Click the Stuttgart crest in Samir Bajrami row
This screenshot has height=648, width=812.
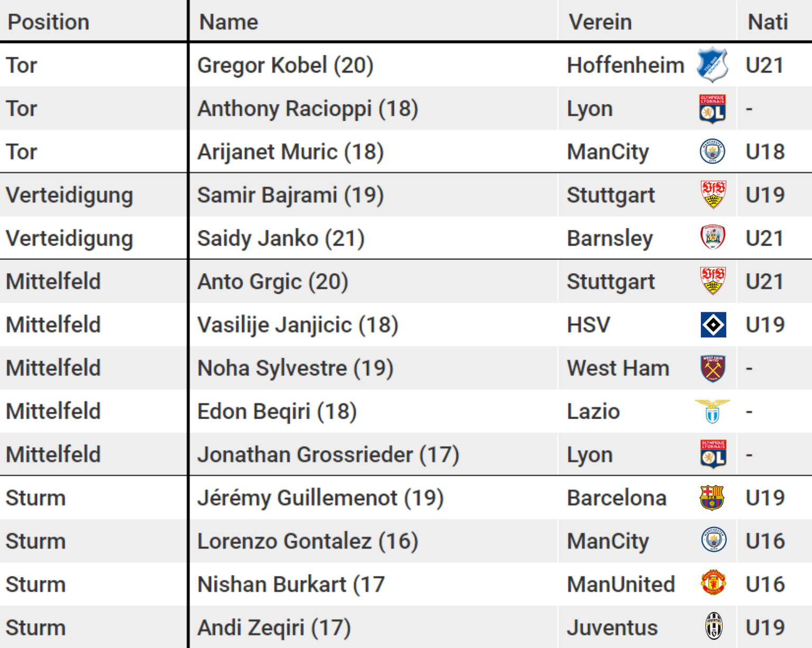pyautogui.click(x=713, y=195)
